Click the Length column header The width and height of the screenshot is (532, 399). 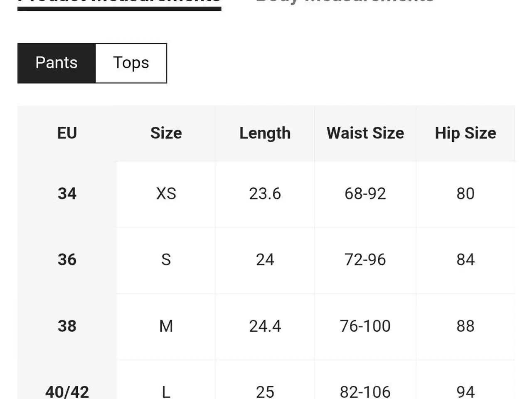click(x=265, y=133)
